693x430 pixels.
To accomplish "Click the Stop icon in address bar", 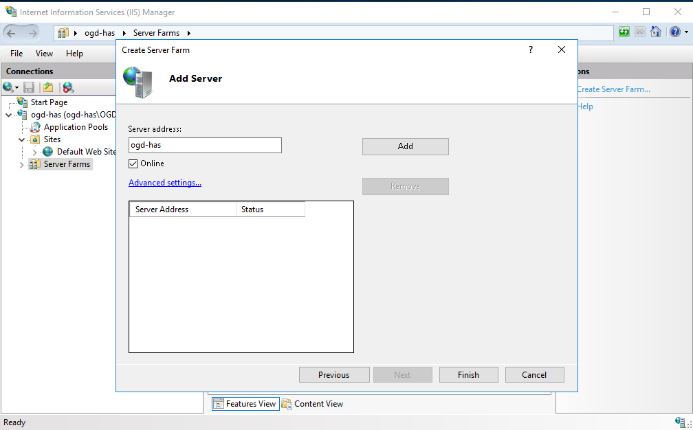I will (x=640, y=32).
